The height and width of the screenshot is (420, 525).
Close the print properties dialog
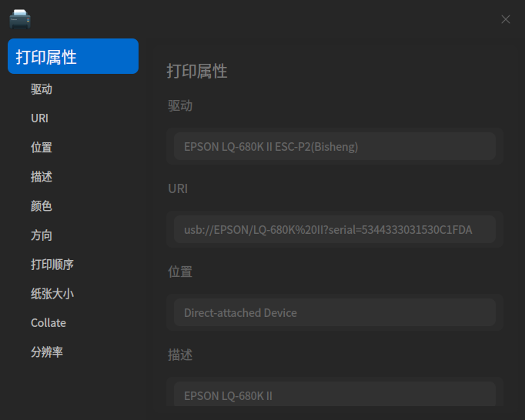(x=505, y=19)
